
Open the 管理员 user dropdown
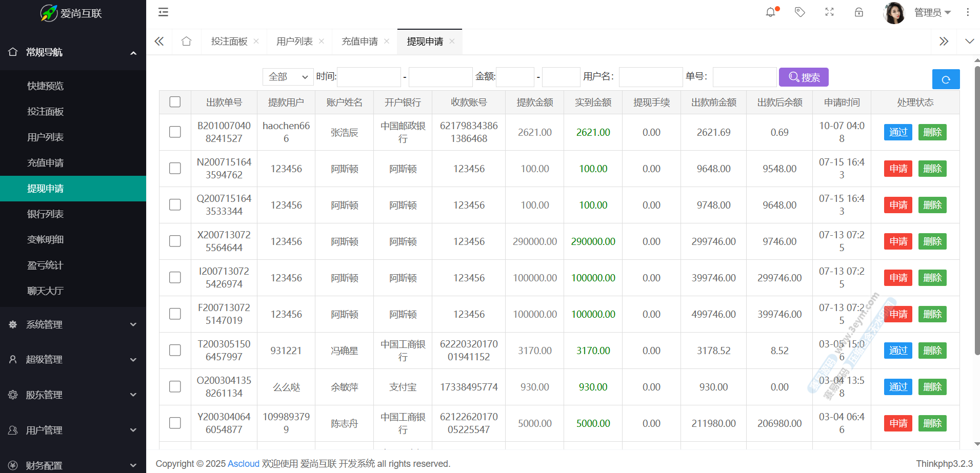[932, 12]
